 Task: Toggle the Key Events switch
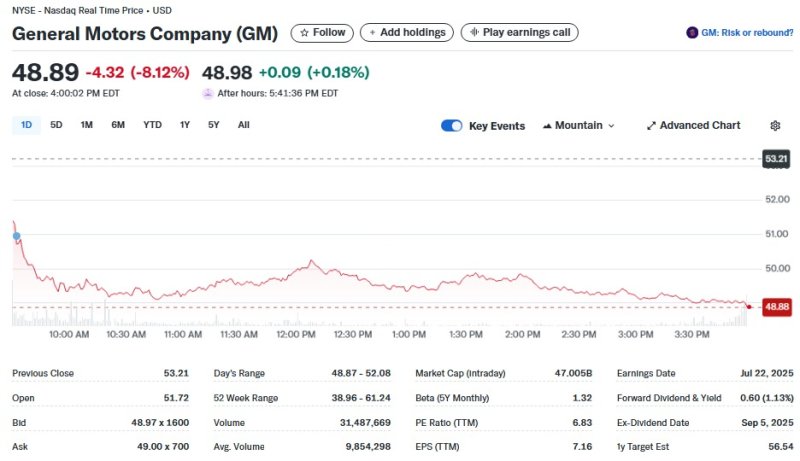[x=452, y=125]
